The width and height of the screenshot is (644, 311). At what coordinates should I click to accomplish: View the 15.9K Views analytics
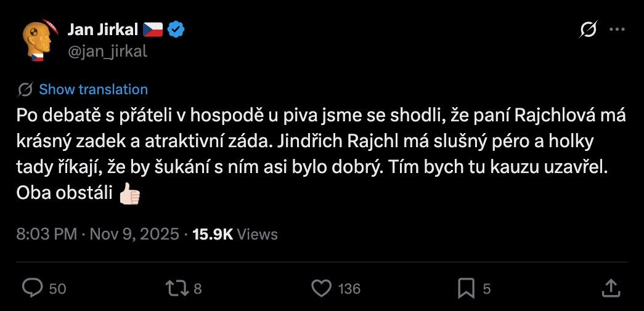tap(235, 234)
